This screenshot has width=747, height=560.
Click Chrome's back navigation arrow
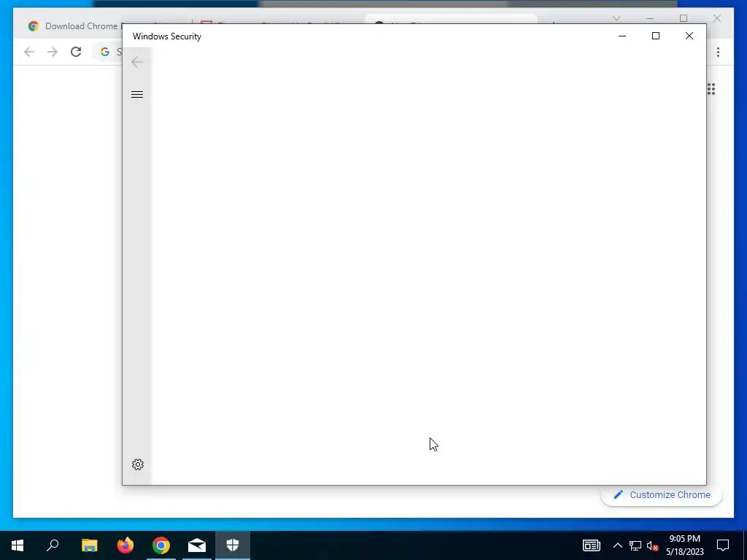click(29, 52)
